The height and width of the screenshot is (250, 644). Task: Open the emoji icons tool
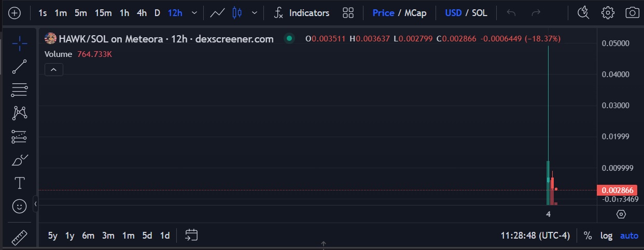19,207
